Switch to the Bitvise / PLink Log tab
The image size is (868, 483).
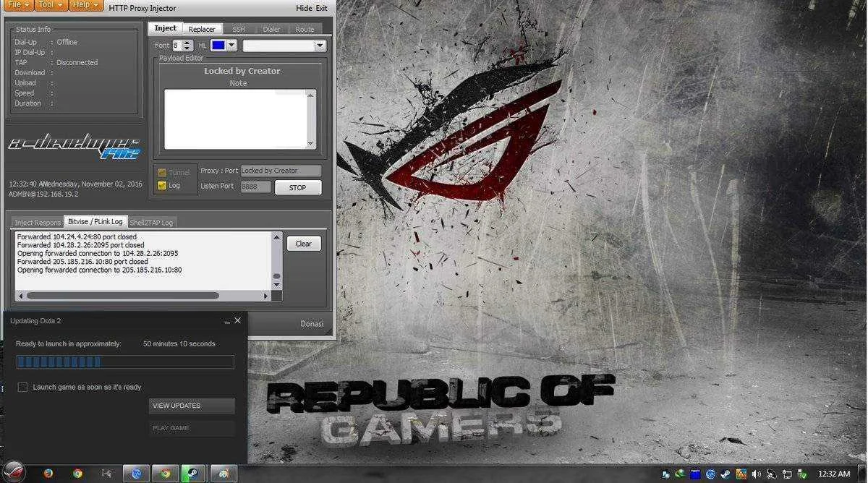(x=95, y=221)
